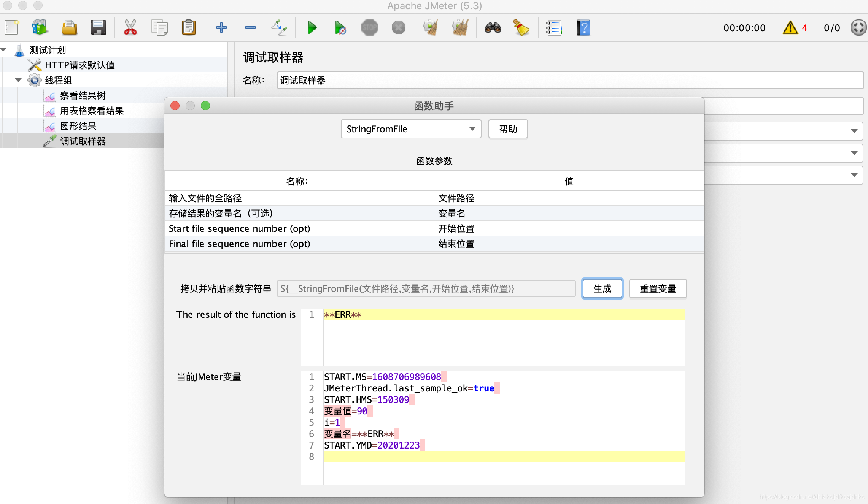This screenshot has width=868, height=504.
Task: Click the Help question mark icon
Action: [x=583, y=28]
